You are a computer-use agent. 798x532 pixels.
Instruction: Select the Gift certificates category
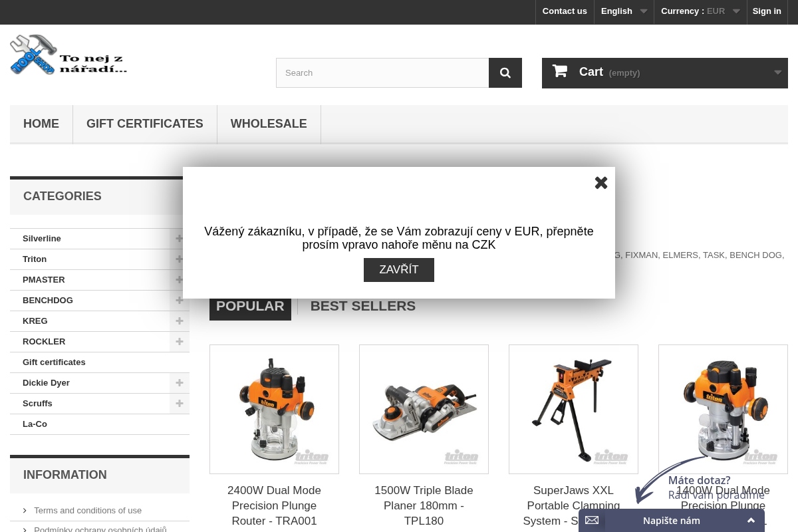[54, 362]
